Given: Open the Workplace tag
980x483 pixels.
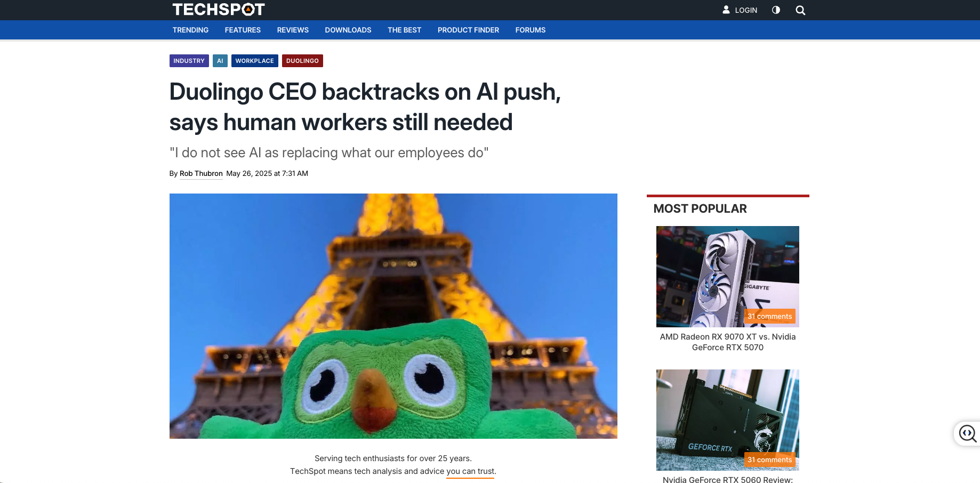Looking at the screenshot, I should coord(254,61).
